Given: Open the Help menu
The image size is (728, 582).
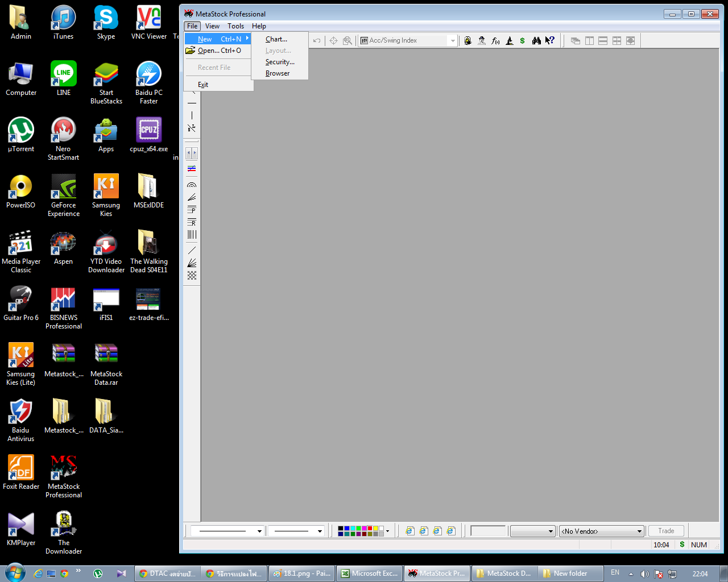Looking at the screenshot, I should 259,26.
